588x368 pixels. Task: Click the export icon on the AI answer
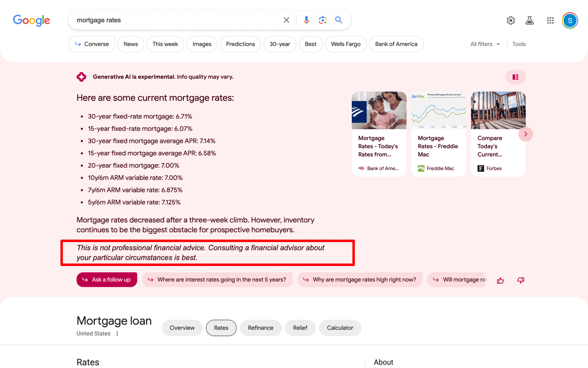[515, 77]
